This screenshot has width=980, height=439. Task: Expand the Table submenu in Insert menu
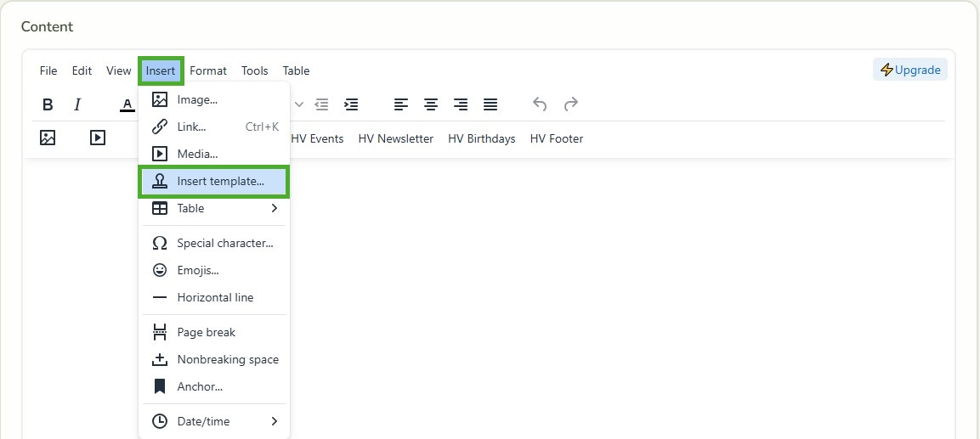click(213, 208)
